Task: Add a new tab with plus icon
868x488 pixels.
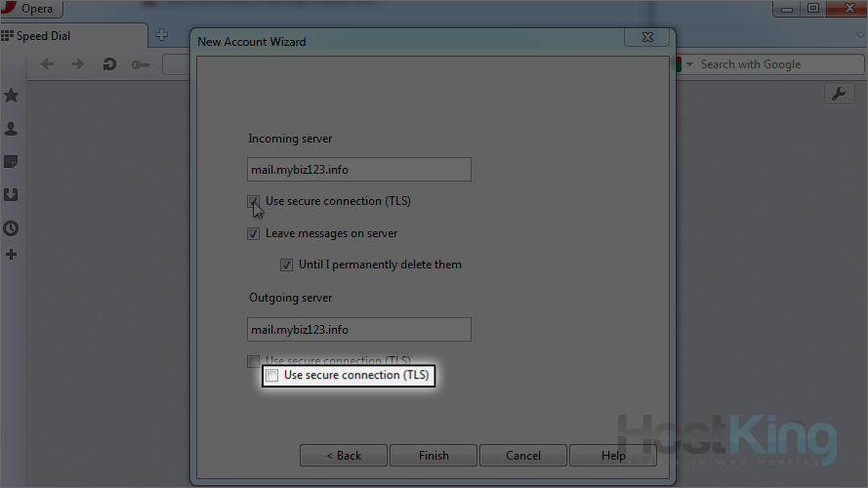Action: 162,36
